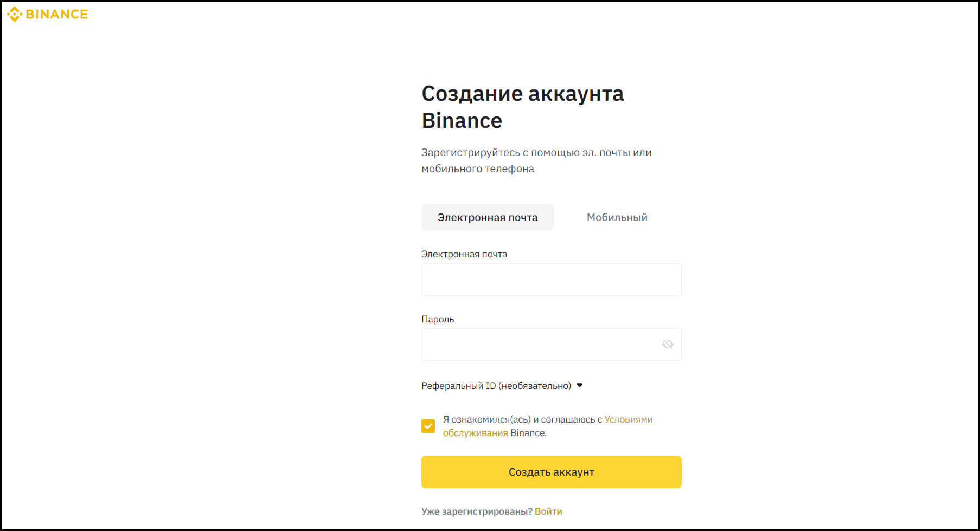Screen dimensions: 980x531
Task: Open the Войти login link
Action: (548, 511)
